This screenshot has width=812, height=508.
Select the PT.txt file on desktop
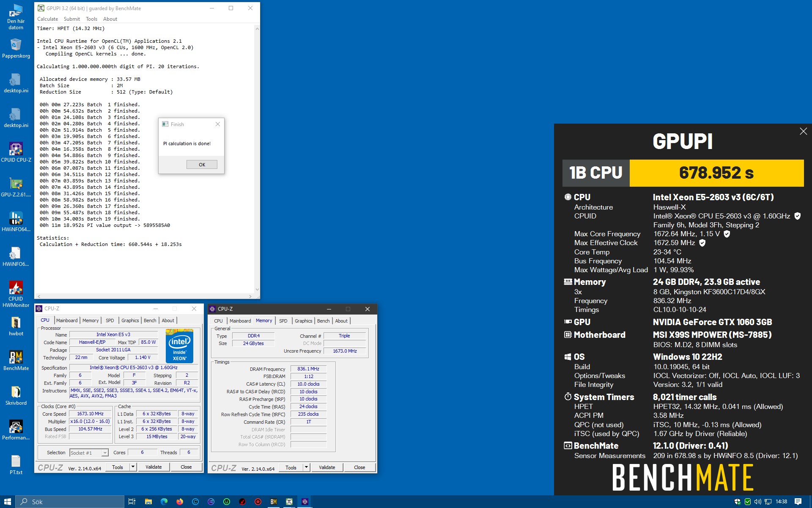16,465
